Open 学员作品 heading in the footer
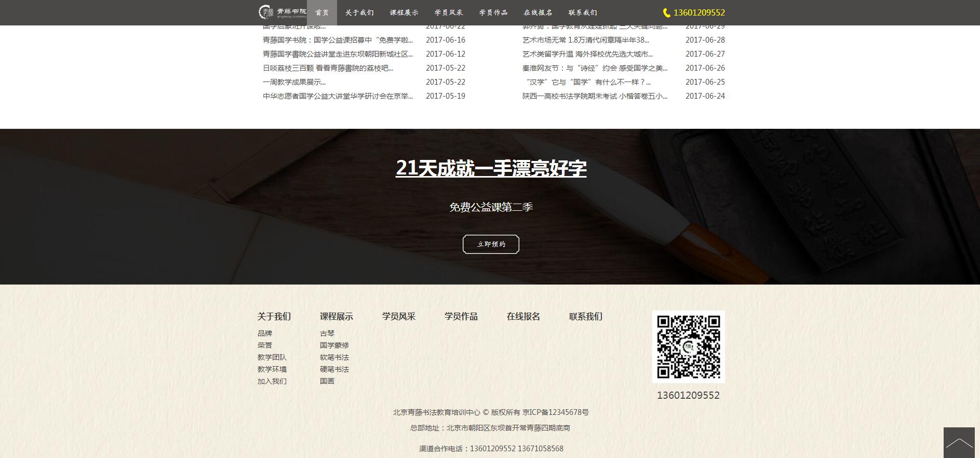This screenshot has width=980, height=458. tap(461, 316)
